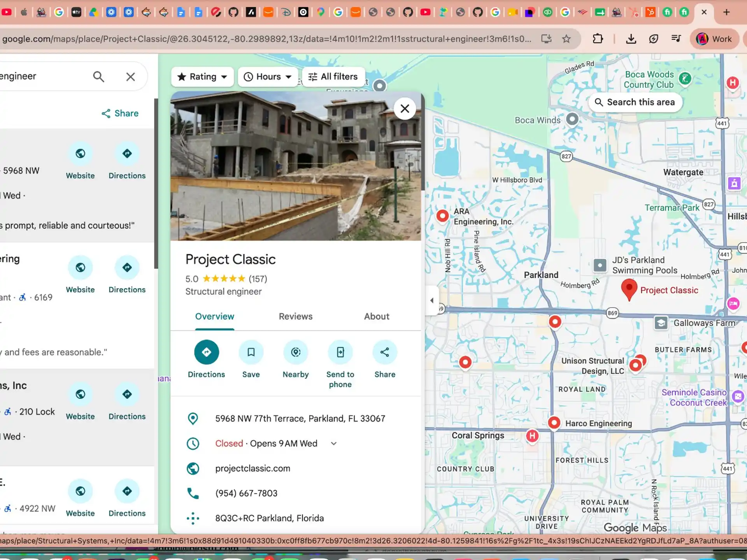The width and height of the screenshot is (747, 560).
Task: Click Boca Winds map marker
Action: (572, 119)
